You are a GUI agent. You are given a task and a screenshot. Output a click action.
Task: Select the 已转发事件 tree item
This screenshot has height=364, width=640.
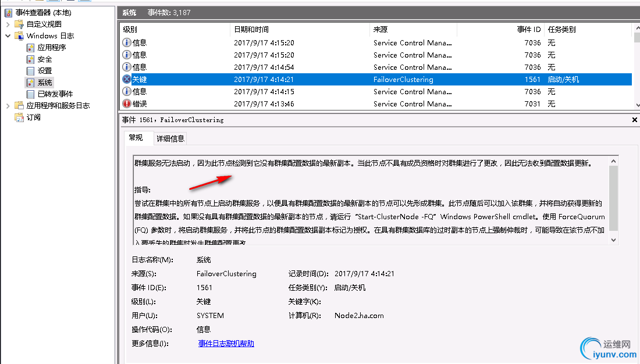click(x=55, y=94)
